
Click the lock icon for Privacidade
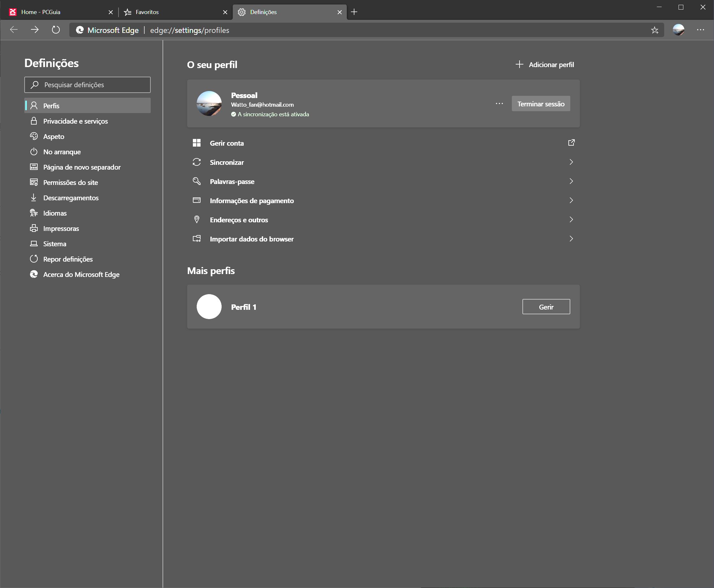(34, 121)
